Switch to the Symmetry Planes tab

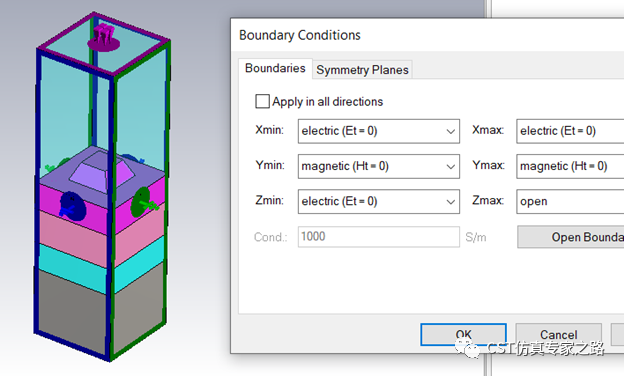coord(362,70)
